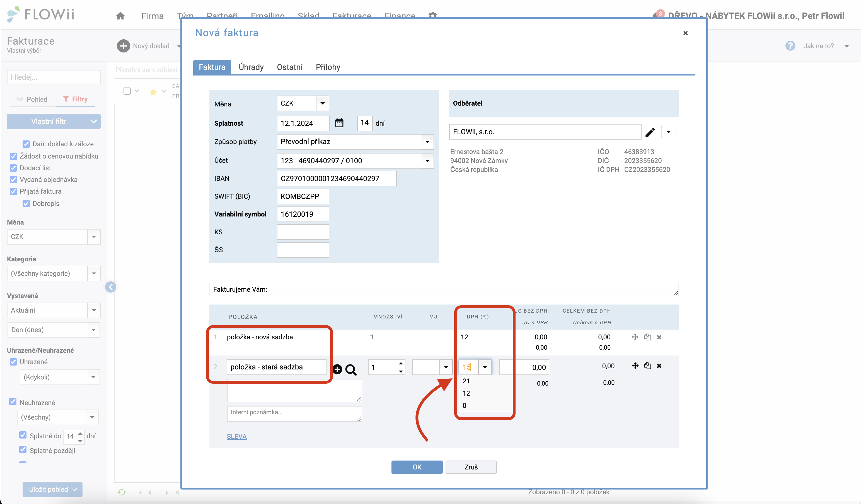Uncheck the Uhrazené filter
Screen dimensions: 861x504
(x=13, y=362)
